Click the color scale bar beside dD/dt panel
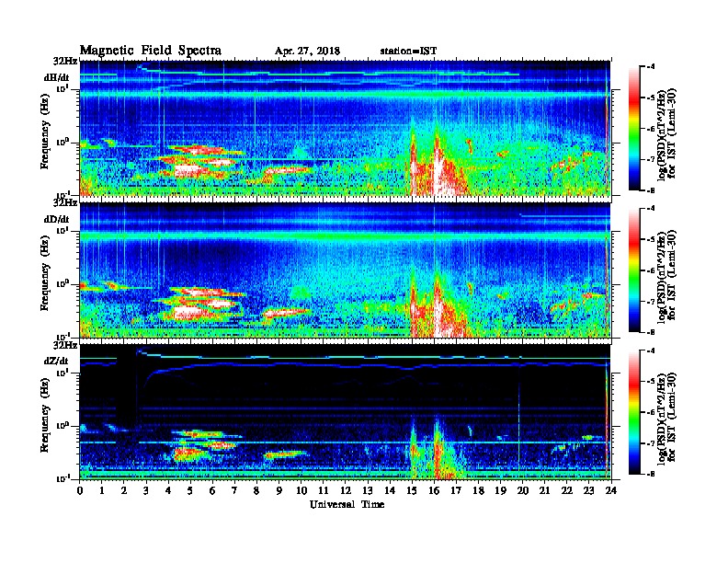This screenshot has height=563, width=728. 634,270
